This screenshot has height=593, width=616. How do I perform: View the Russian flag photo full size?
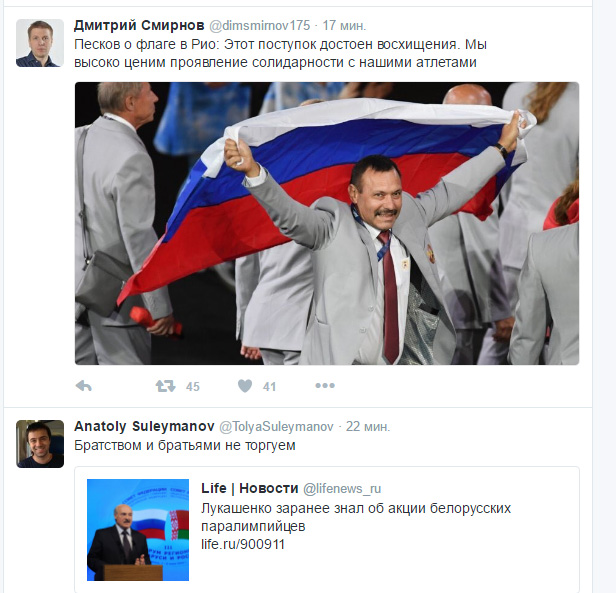[327, 223]
